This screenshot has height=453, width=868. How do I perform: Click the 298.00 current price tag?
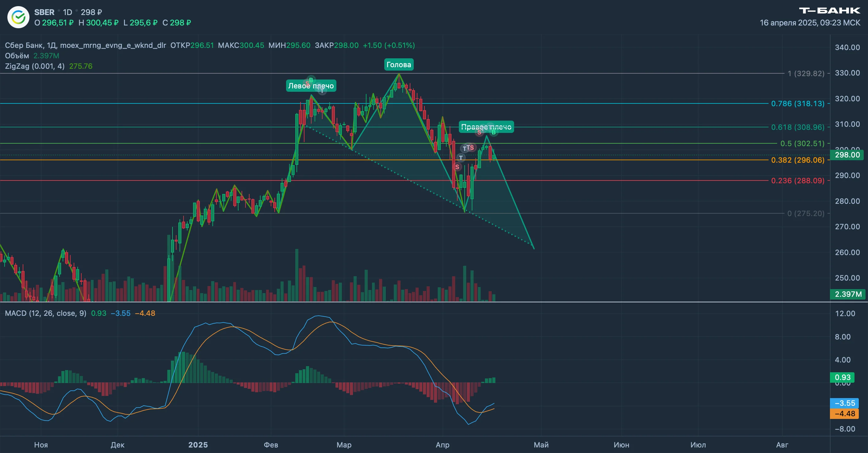click(847, 155)
